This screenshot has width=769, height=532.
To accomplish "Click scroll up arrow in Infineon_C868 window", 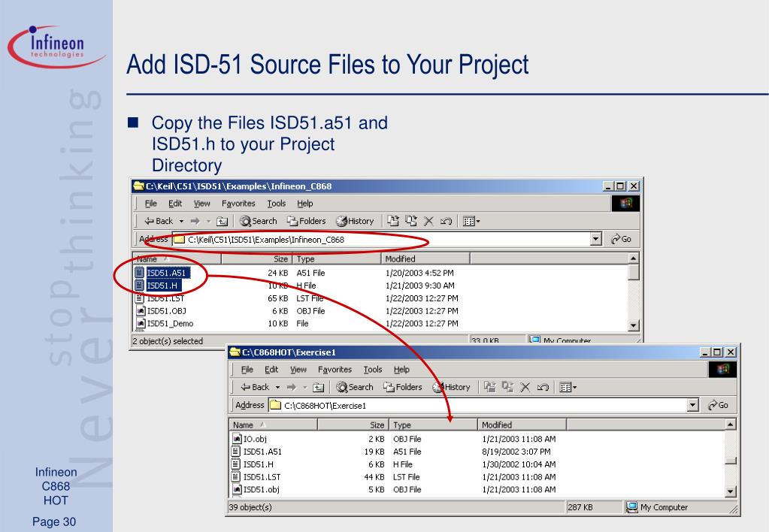I will point(633,258).
